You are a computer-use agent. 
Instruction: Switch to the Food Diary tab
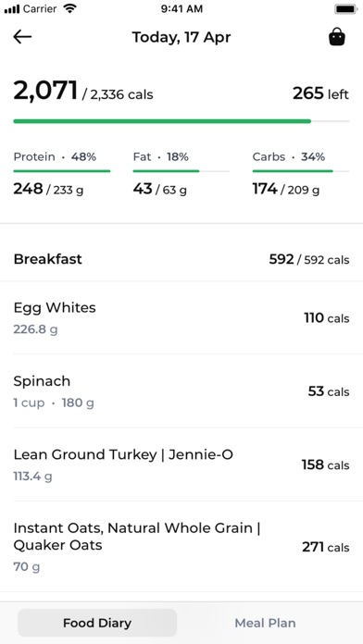[x=97, y=623]
